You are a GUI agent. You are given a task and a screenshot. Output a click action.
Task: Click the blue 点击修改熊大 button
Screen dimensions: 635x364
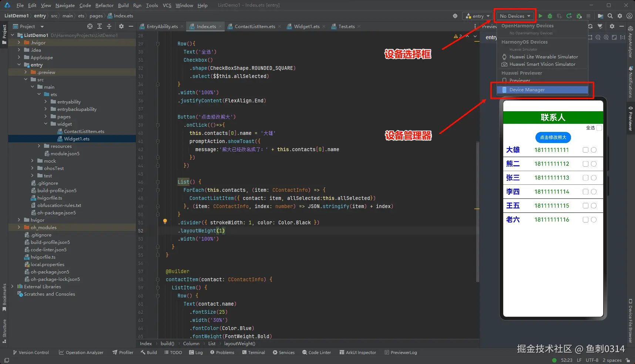(553, 137)
